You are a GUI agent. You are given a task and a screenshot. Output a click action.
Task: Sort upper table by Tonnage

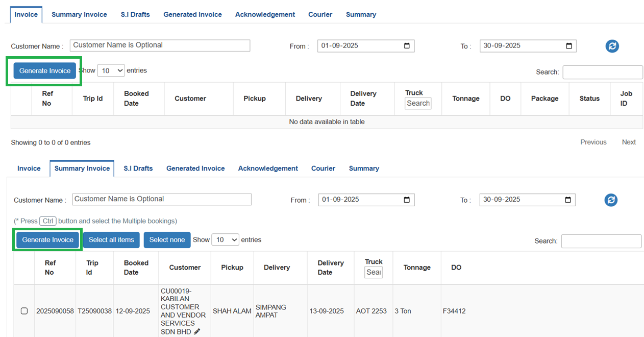tap(466, 99)
